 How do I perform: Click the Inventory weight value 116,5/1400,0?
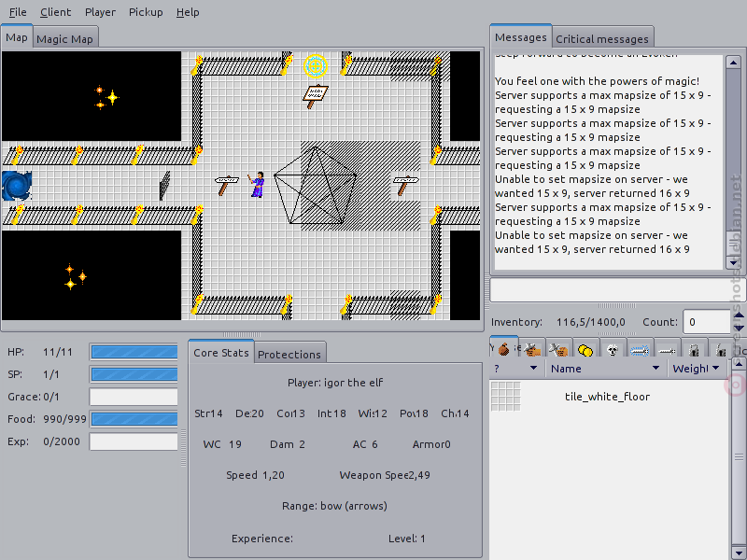pos(591,322)
